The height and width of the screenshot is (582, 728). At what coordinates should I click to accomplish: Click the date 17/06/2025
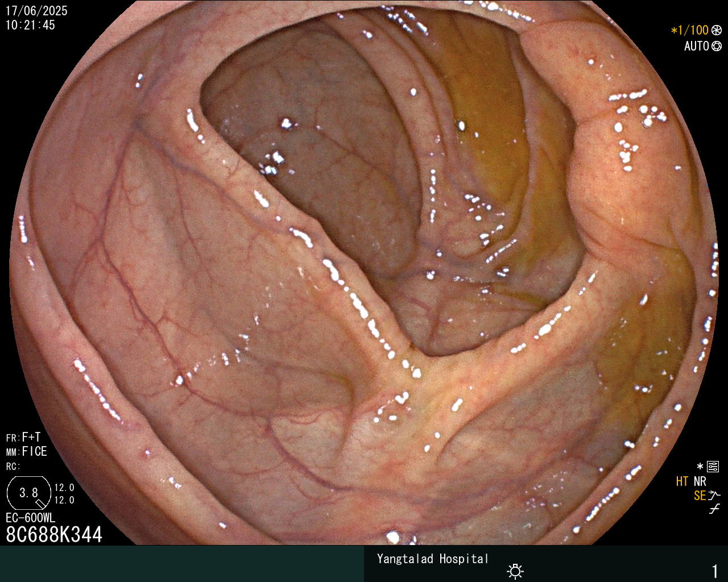(36, 11)
